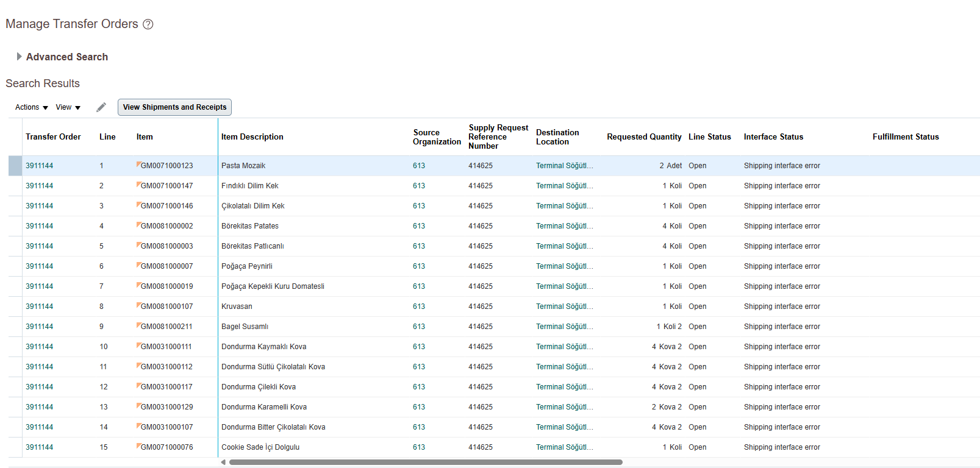Select item GM0071000147 cell
Viewport: 980px width, 468px height.
click(166, 186)
